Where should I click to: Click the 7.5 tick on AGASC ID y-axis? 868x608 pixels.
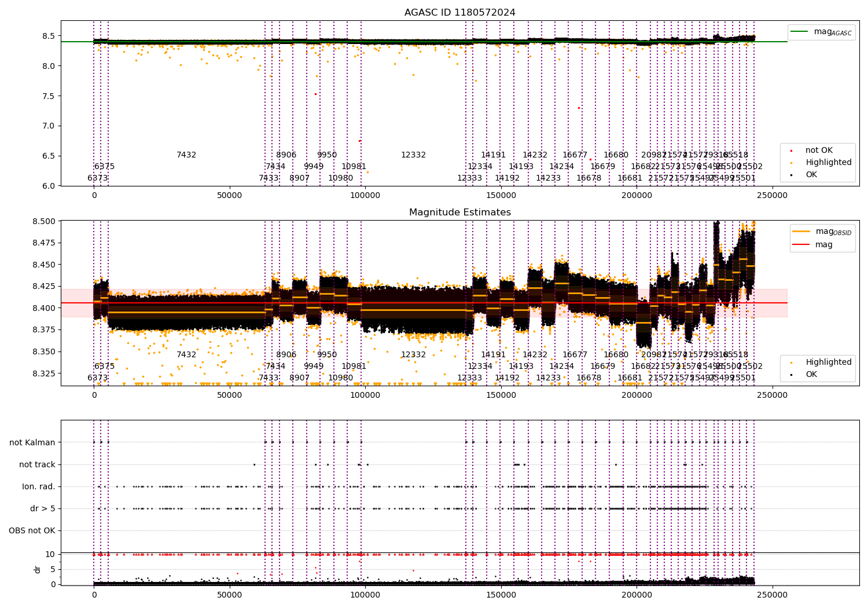click(x=49, y=96)
